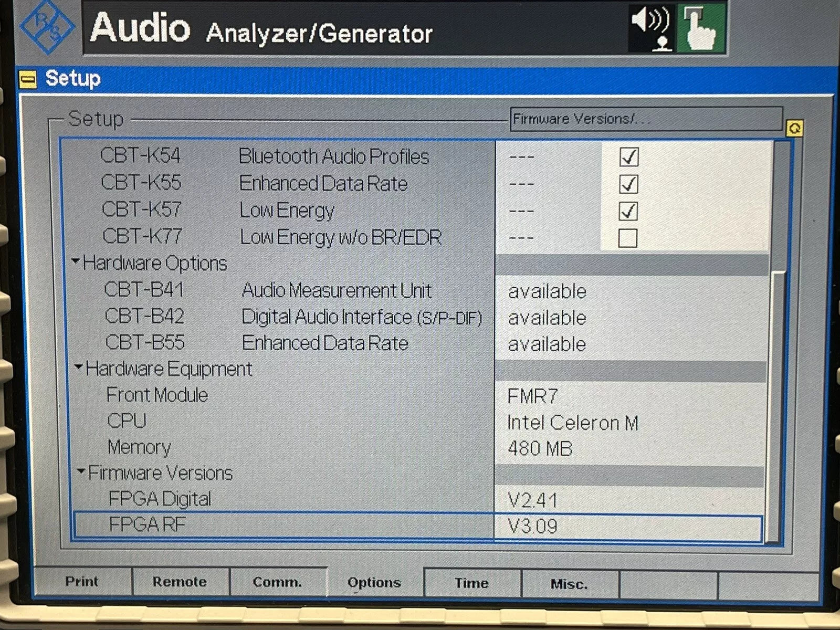Click the V2.41 firmware value

pyautogui.click(x=532, y=500)
